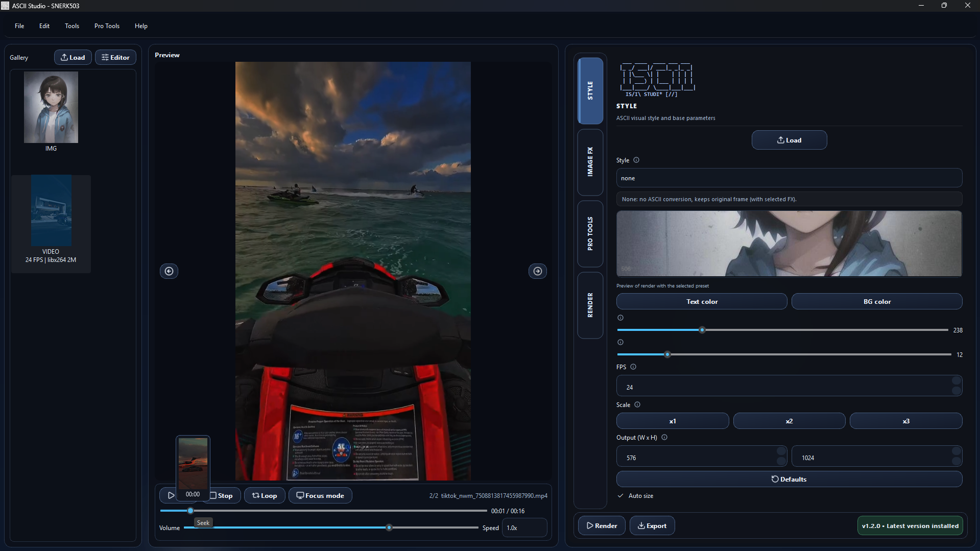Reset output size with Defaults
Screen dimensions: 980x551
point(788,478)
